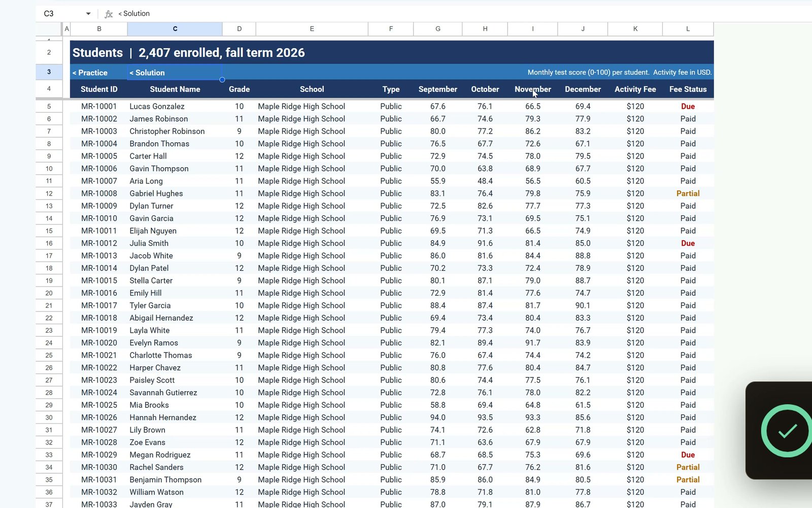
Task: Click the "Due" status for Megan Rodriguez
Action: 688,455
